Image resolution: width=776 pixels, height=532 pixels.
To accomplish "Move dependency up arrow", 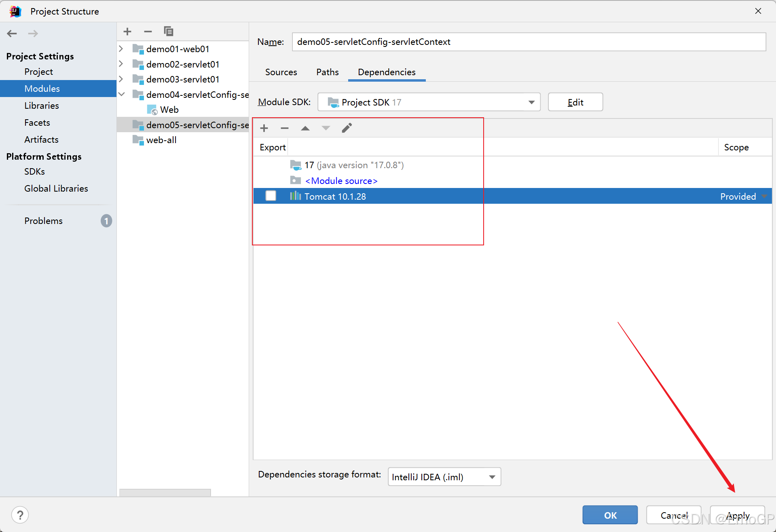I will 305,128.
